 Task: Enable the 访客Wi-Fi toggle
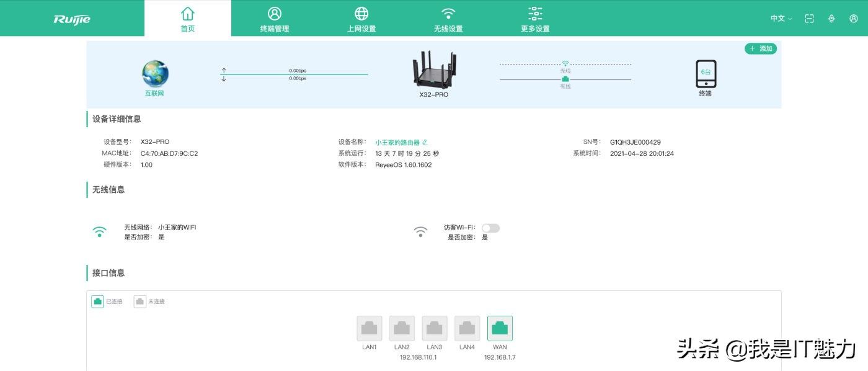coord(490,228)
